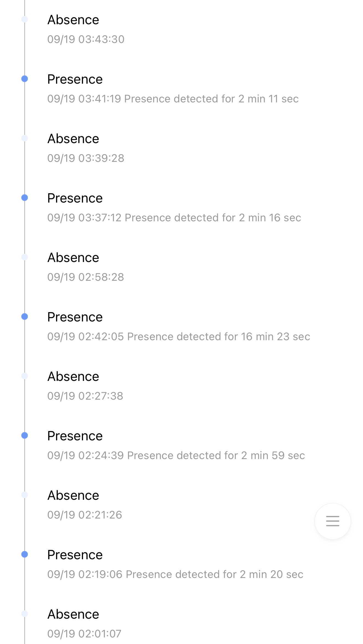Click the pale dot for 03:43:30 Absence

point(25,19)
